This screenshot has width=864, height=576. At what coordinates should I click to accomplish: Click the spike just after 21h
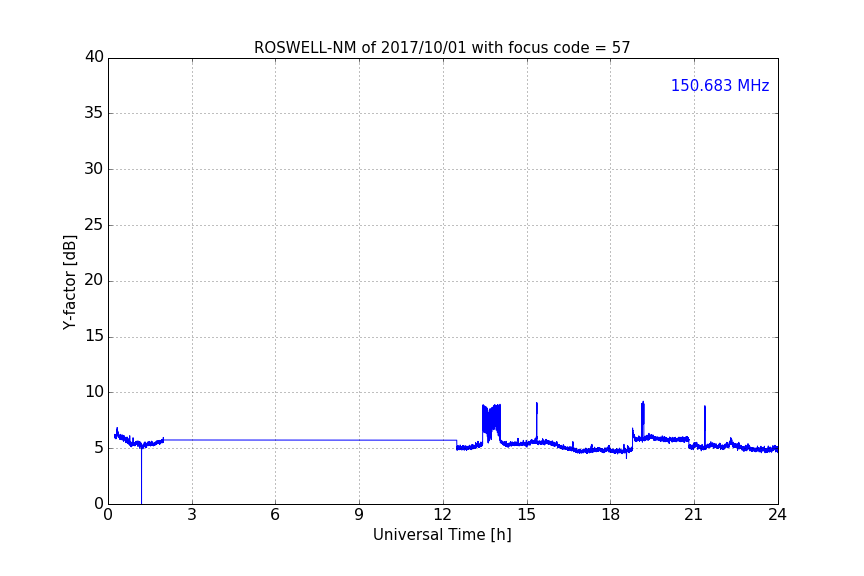pyautogui.click(x=705, y=426)
